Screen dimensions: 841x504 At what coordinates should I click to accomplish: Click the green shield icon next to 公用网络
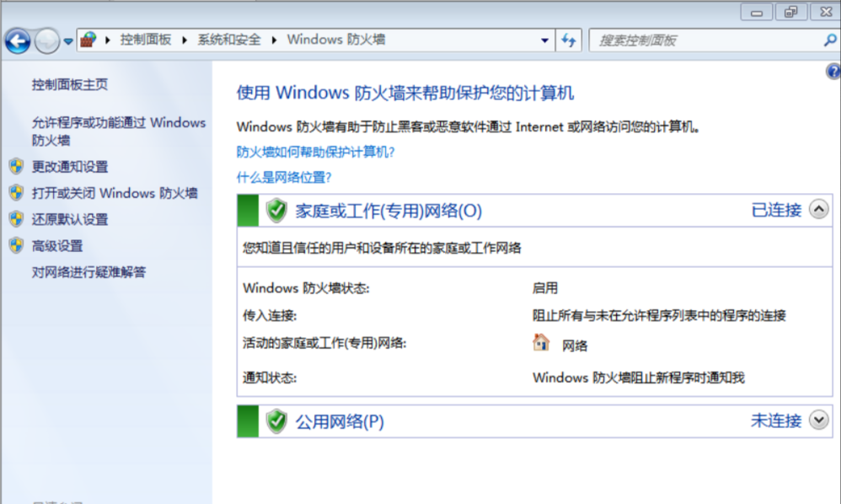276,421
